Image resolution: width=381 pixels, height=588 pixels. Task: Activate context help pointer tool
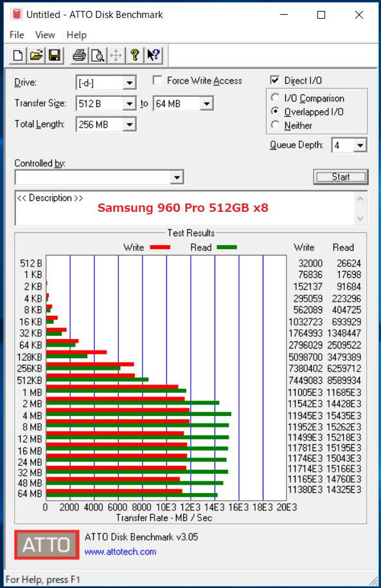(x=153, y=56)
